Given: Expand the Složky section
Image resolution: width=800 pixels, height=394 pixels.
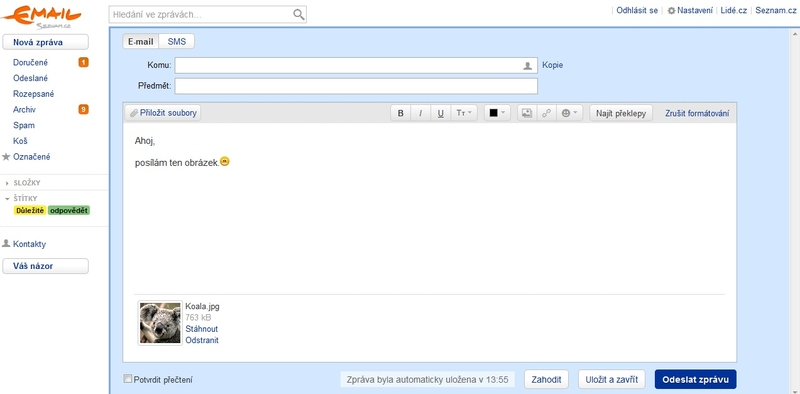Looking at the screenshot, I should (x=7, y=183).
